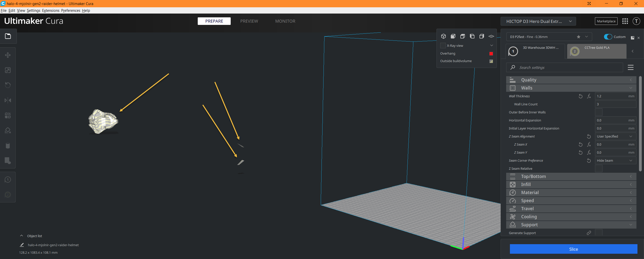Select the Support Blocker tool
Viewport: 644px width, 259px height.
click(8, 131)
